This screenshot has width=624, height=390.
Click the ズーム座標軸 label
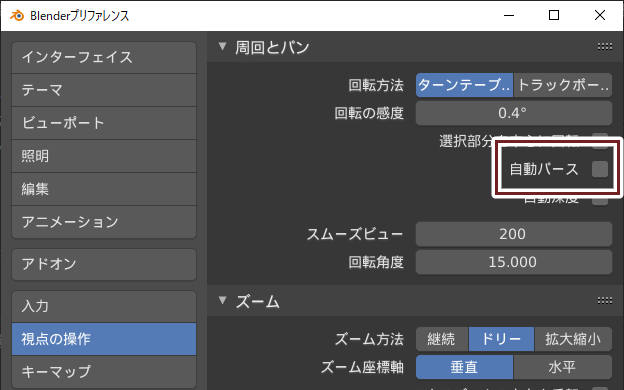pyautogui.click(x=362, y=367)
